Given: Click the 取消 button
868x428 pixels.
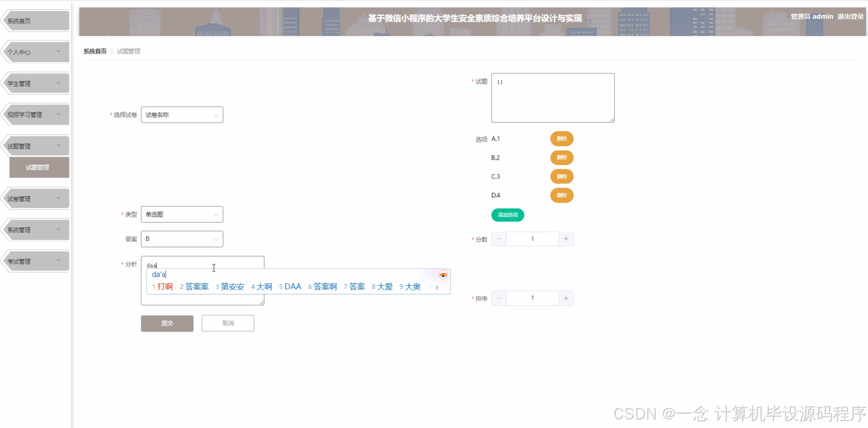Looking at the screenshot, I should (x=228, y=323).
